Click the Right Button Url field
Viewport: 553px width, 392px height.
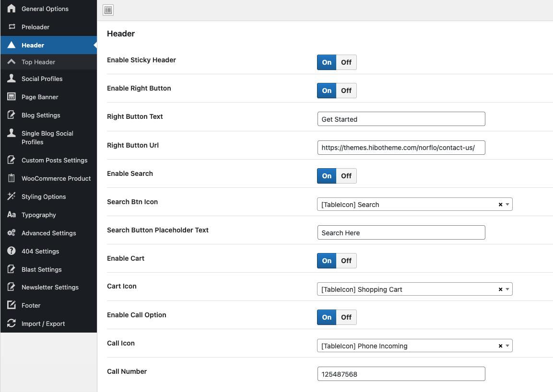click(401, 148)
